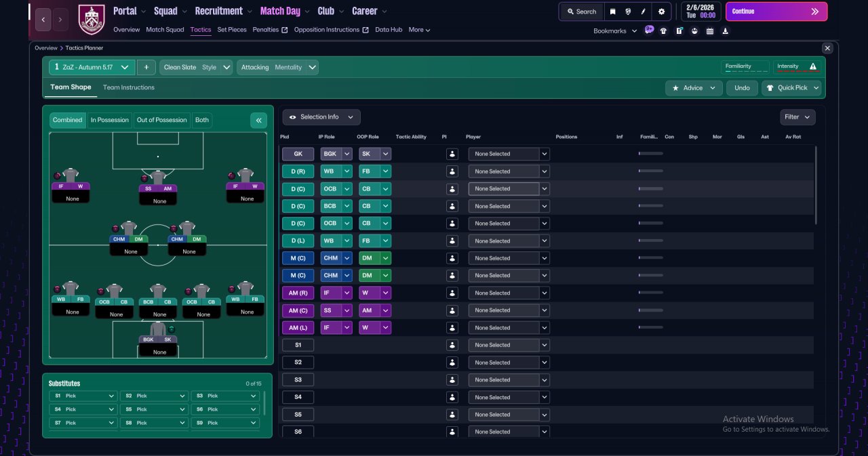Switch pitch view to Out of Possession
868x456 pixels.
pos(161,120)
